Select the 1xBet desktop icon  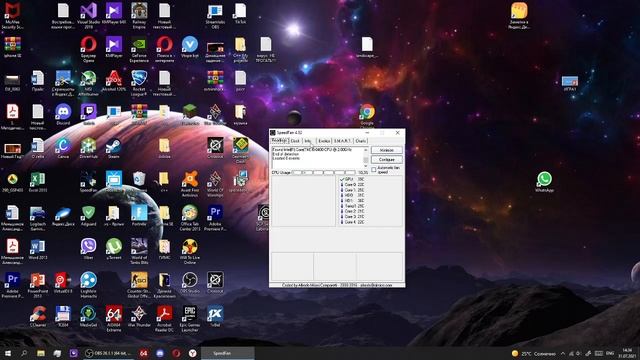coord(215,317)
